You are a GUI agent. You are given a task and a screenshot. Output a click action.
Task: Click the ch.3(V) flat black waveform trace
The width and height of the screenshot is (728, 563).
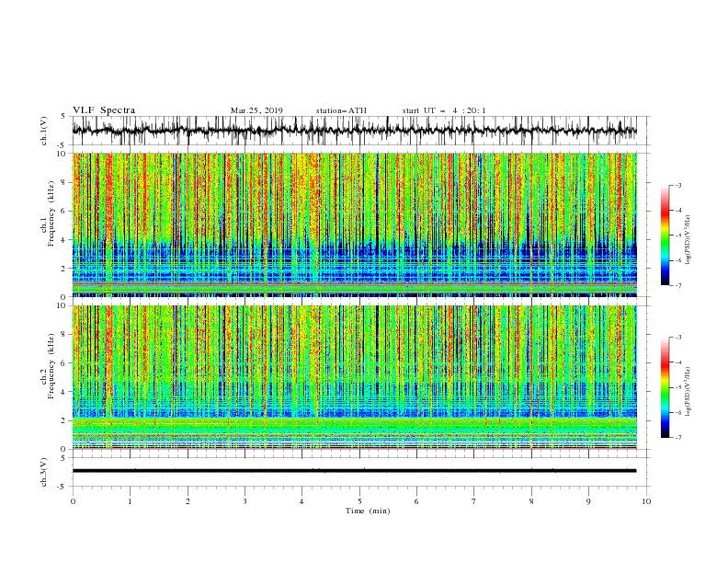tap(354, 471)
